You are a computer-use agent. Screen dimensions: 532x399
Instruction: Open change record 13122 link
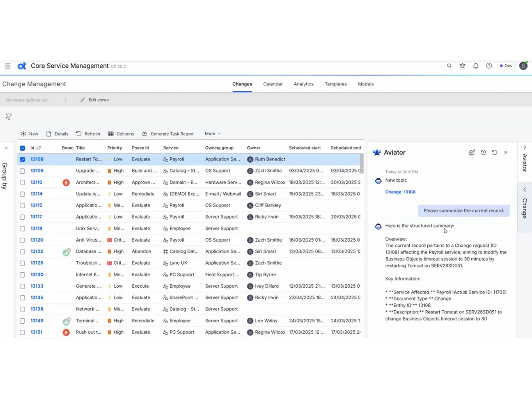pos(37,251)
